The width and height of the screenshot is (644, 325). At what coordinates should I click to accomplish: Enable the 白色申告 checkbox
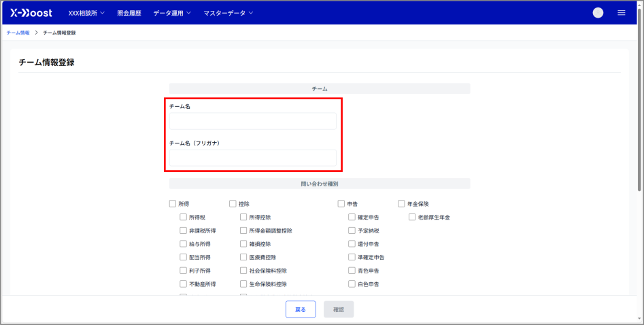coord(352,284)
